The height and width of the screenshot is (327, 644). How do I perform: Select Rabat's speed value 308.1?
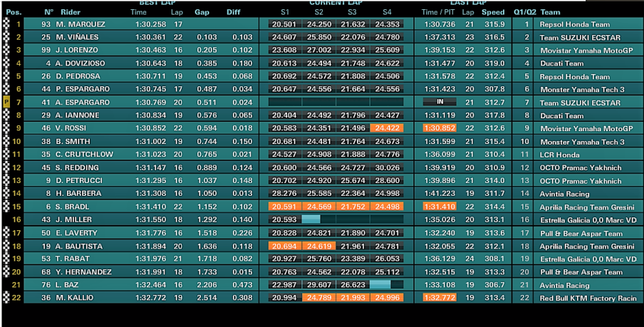click(x=494, y=259)
